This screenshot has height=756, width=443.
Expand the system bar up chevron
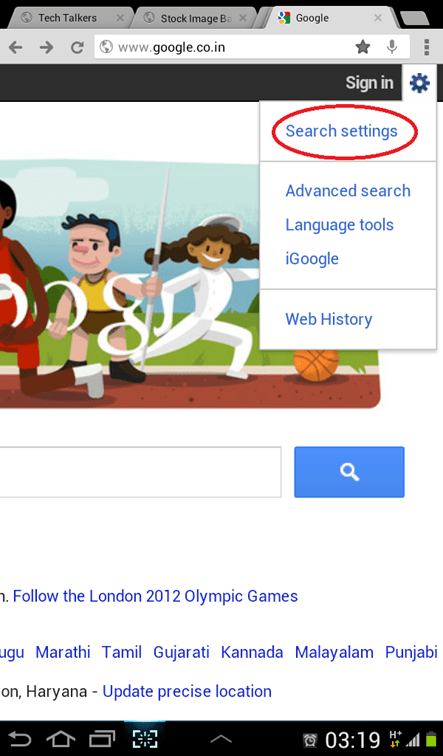[x=221, y=739]
